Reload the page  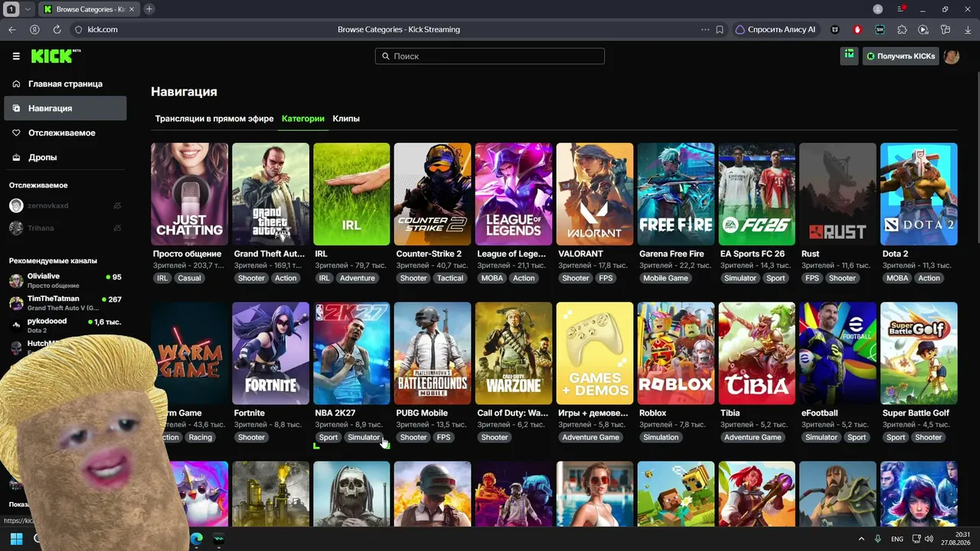tap(57, 29)
